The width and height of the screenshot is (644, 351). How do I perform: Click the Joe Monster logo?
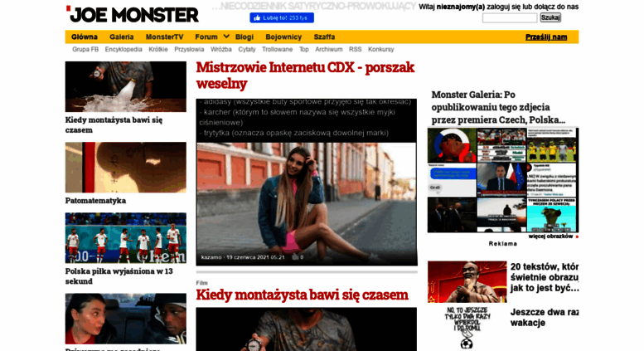click(133, 14)
